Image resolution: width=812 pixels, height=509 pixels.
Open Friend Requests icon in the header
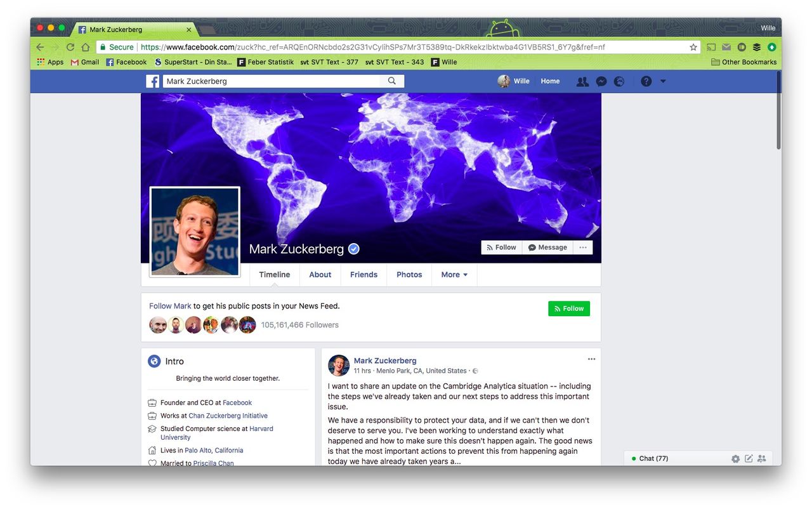click(582, 81)
